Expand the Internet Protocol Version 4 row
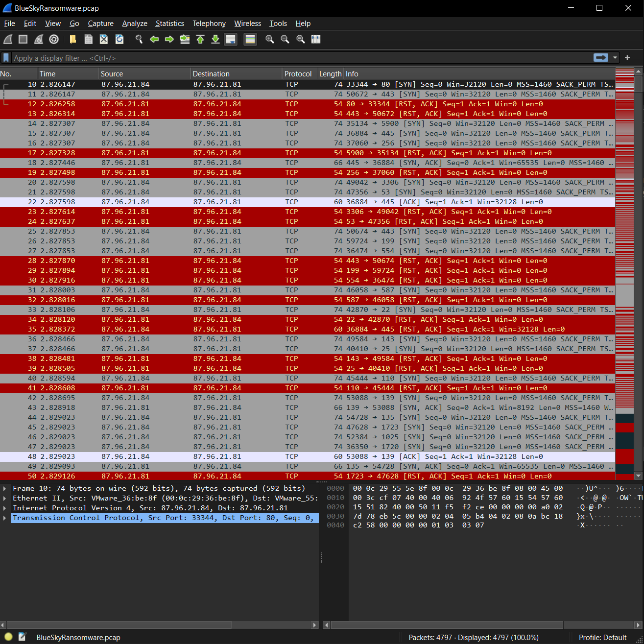The width and height of the screenshot is (644, 644). click(5, 508)
